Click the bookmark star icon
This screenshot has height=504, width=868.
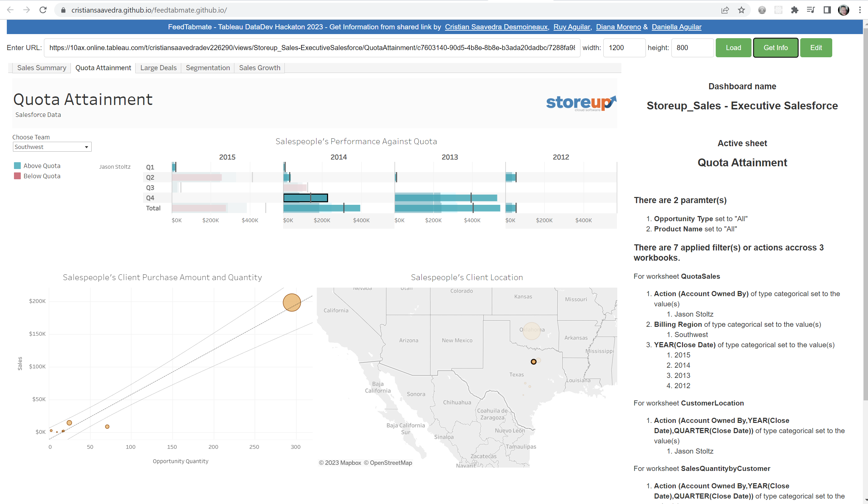[x=741, y=10]
